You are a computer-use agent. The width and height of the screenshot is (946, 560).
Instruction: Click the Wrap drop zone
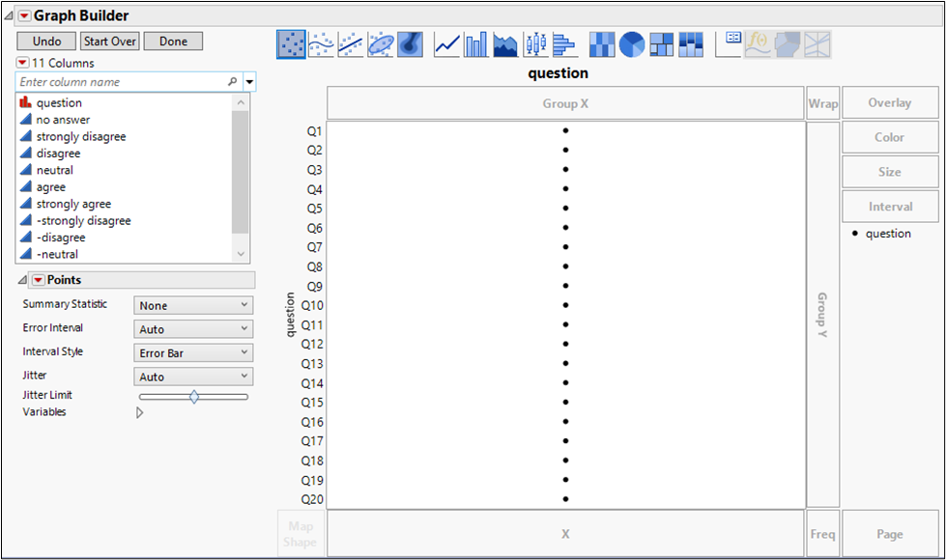(x=823, y=103)
